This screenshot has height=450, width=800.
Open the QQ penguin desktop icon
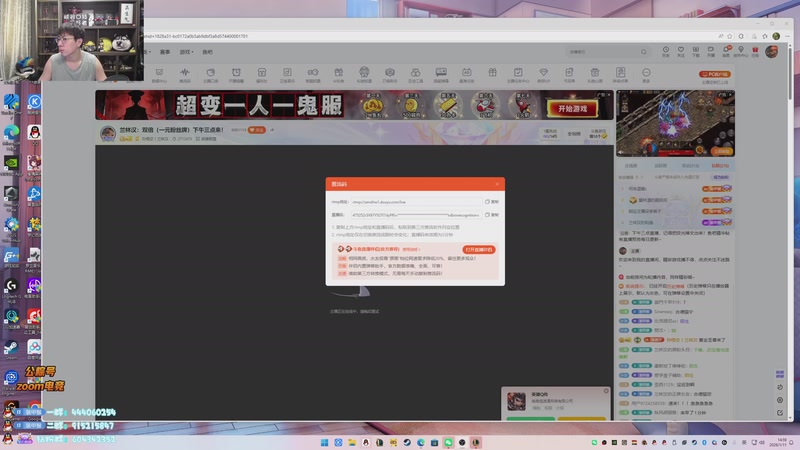click(34, 135)
